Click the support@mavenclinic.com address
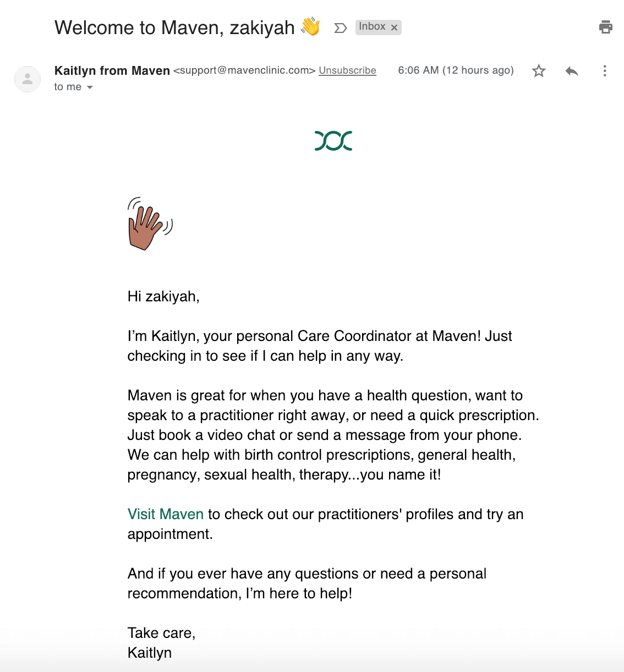The width and height of the screenshot is (624, 672). (244, 70)
